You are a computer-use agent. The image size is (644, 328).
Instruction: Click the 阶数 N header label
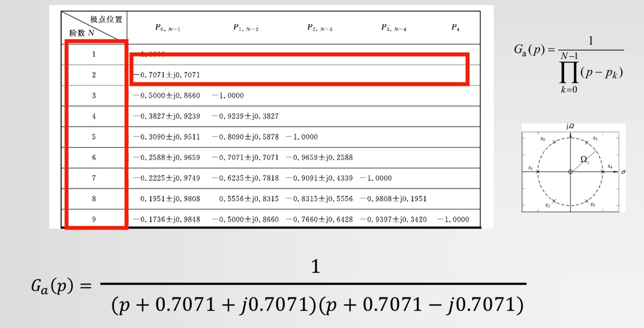(x=82, y=33)
